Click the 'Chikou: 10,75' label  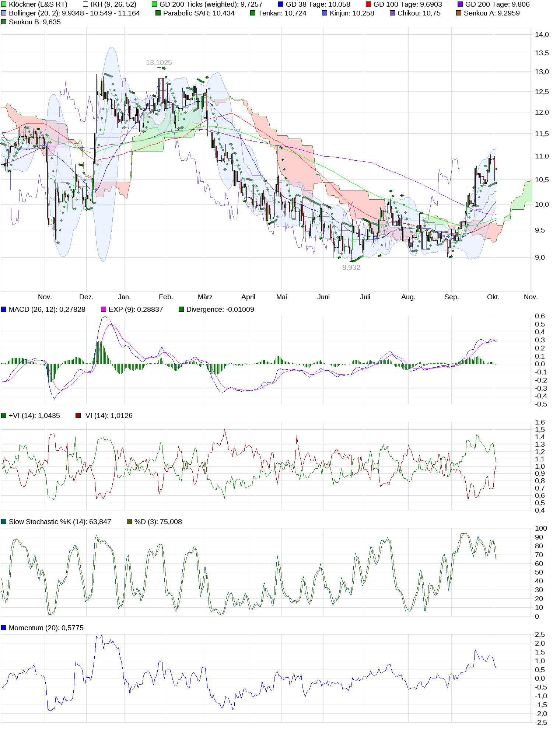coord(419,13)
